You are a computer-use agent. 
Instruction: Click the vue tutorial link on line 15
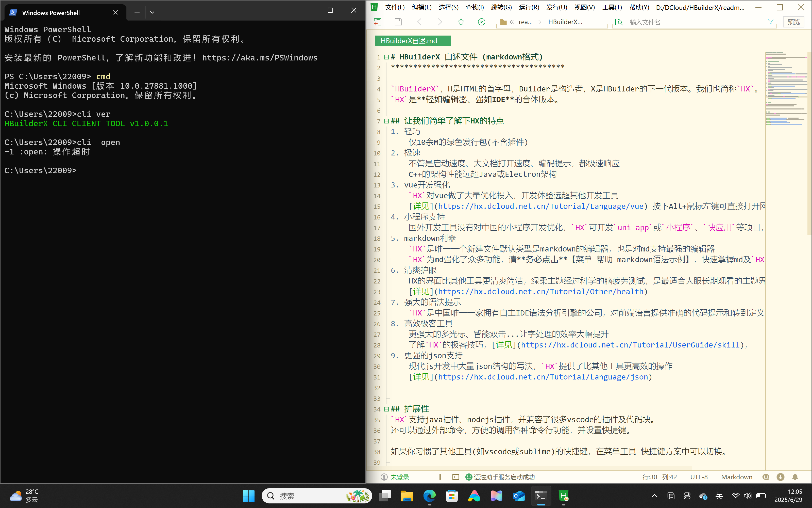pyautogui.click(x=541, y=206)
